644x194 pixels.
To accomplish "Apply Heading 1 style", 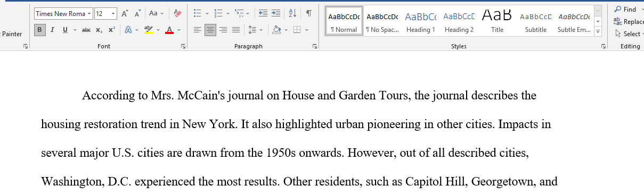I will [x=421, y=21].
